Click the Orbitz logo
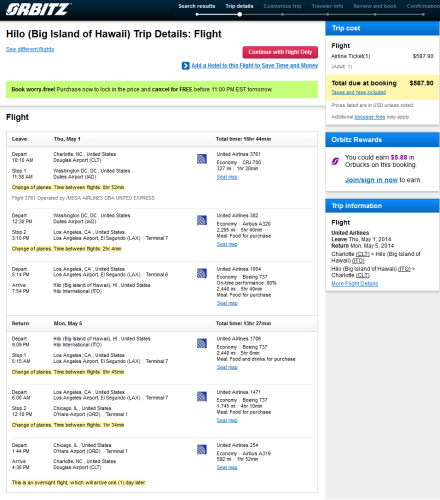The width and height of the screenshot is (440, 500). tap(38, 9)
